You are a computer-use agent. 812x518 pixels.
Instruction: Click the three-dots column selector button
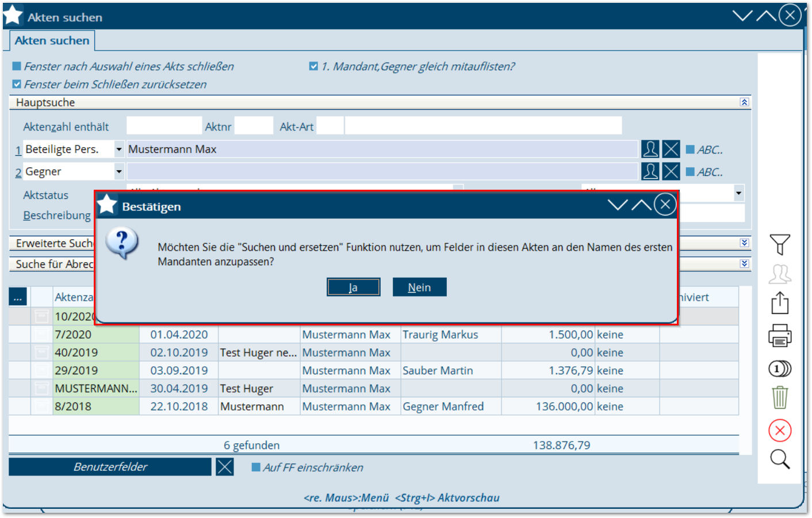pyautogui.click(x=18, y=297)
